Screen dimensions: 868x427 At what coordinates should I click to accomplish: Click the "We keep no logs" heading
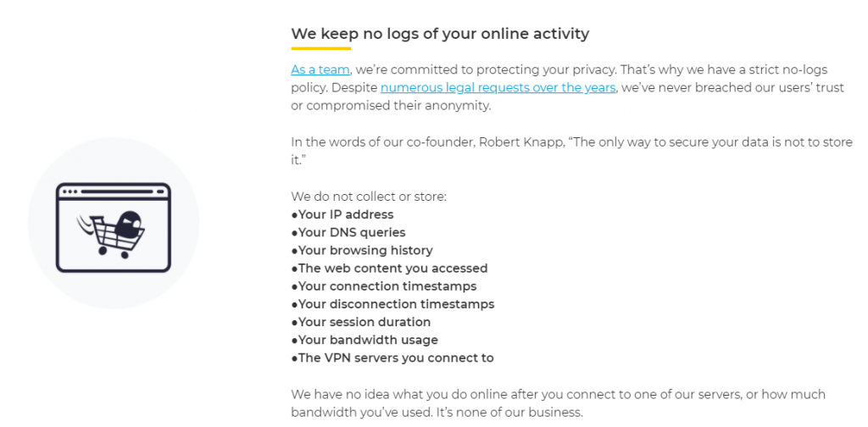(440, 34)
